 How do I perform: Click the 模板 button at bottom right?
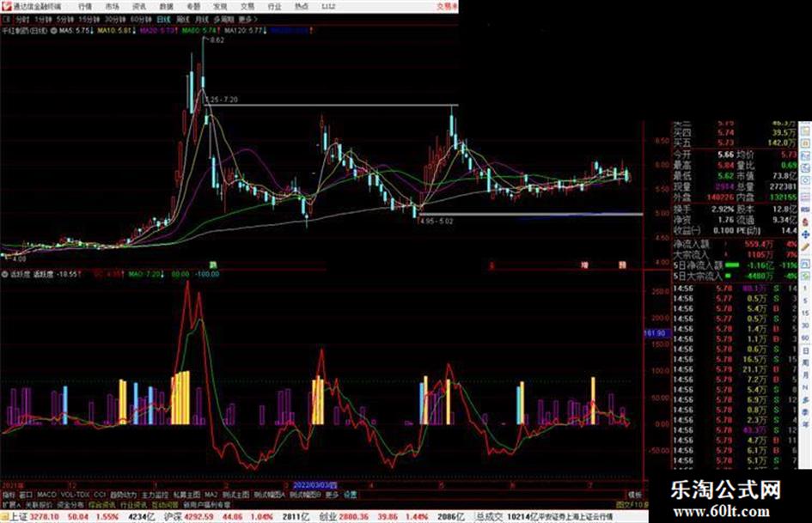click(x=635, y=495)
